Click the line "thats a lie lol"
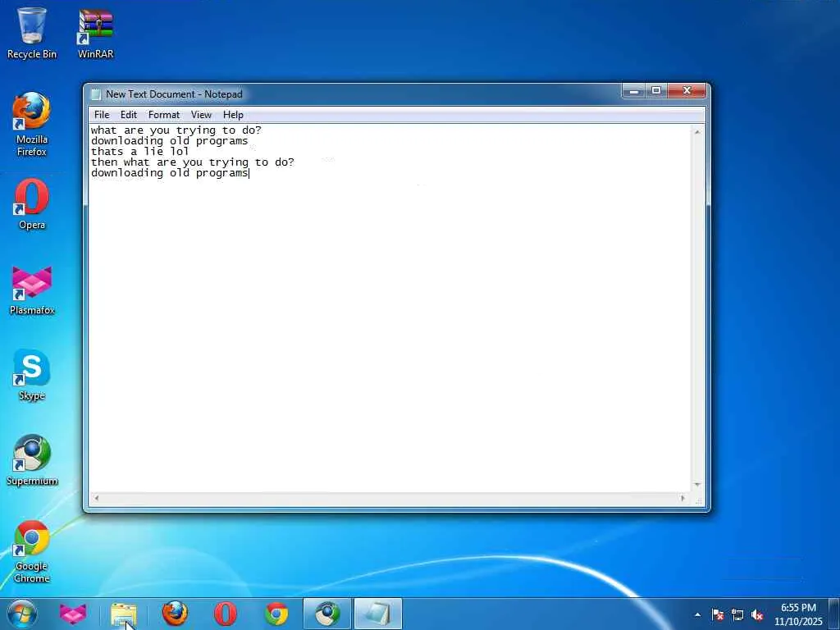840x630 pixels. pyautogui.click(x=139, y=152)
